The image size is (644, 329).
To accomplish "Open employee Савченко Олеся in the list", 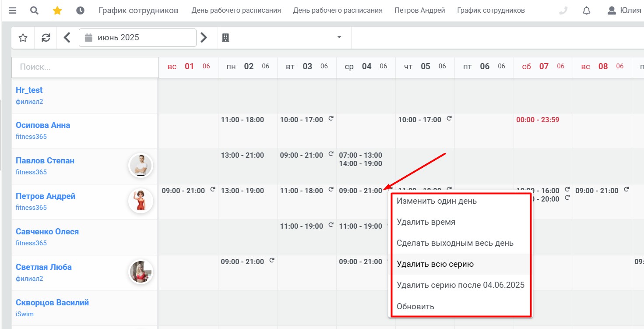I will pos(47,231).
